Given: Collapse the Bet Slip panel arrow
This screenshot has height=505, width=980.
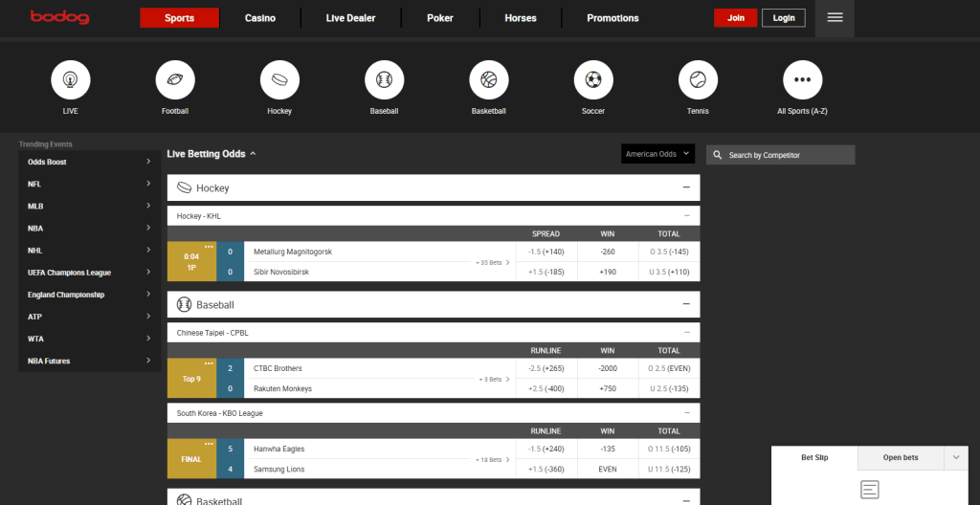Looking at the screenshot, I should click(x=956, y=457).
